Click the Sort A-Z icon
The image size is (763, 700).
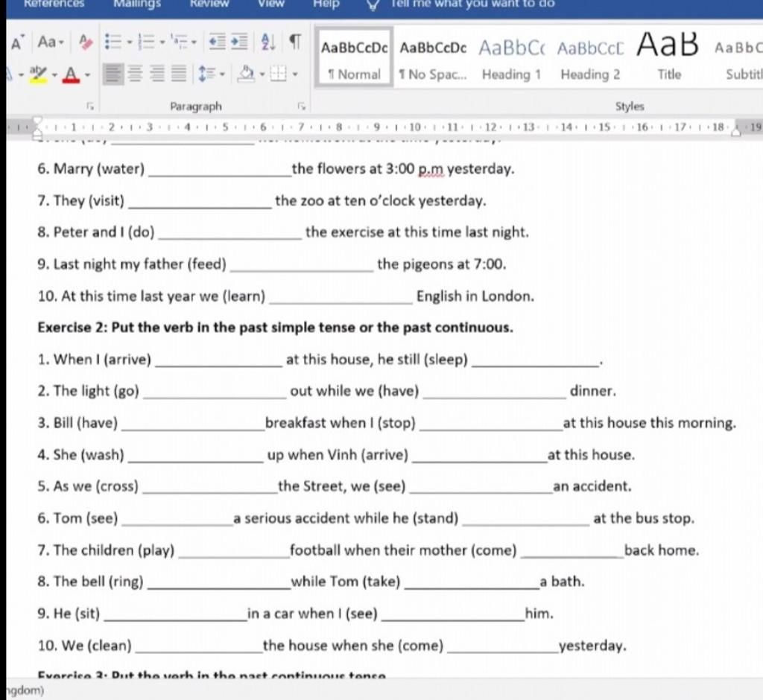267,42
